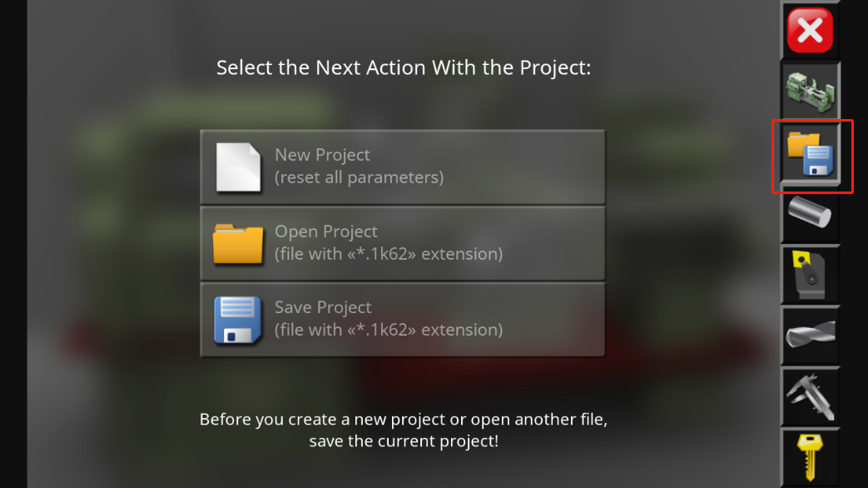Select the project folder and disk icon

click(x=811, y=155)
